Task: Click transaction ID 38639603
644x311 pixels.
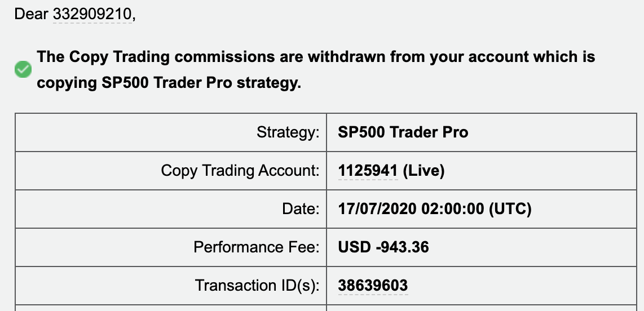Action: (x=373, y=285)
